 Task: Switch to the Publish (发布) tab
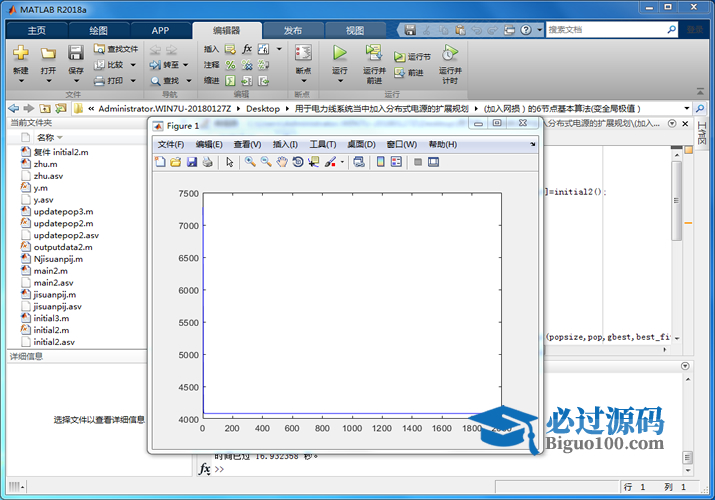coord(293,31)
